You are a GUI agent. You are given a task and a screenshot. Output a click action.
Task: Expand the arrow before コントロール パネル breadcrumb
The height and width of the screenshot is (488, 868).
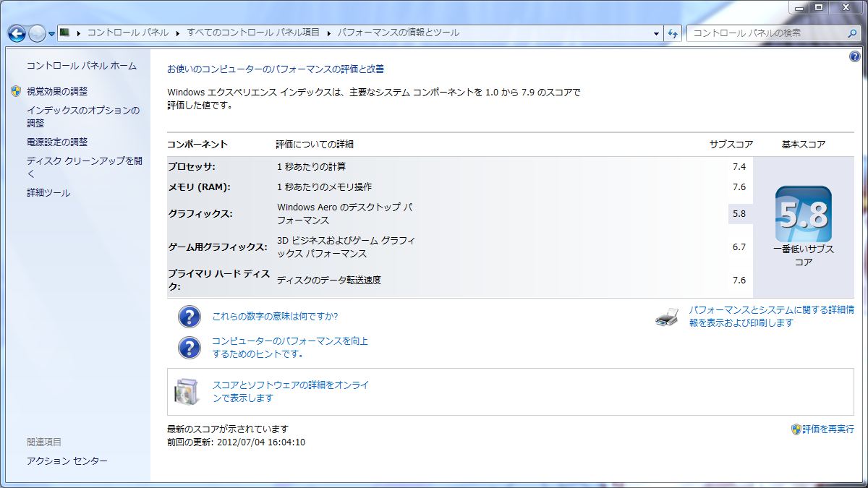78,33
